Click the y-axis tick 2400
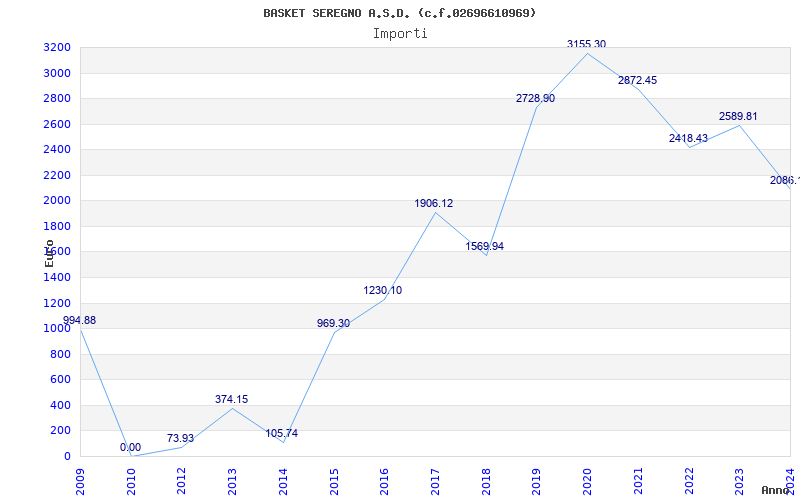The image size is (800, 500). pyautogui.click(x=57, y=149)
